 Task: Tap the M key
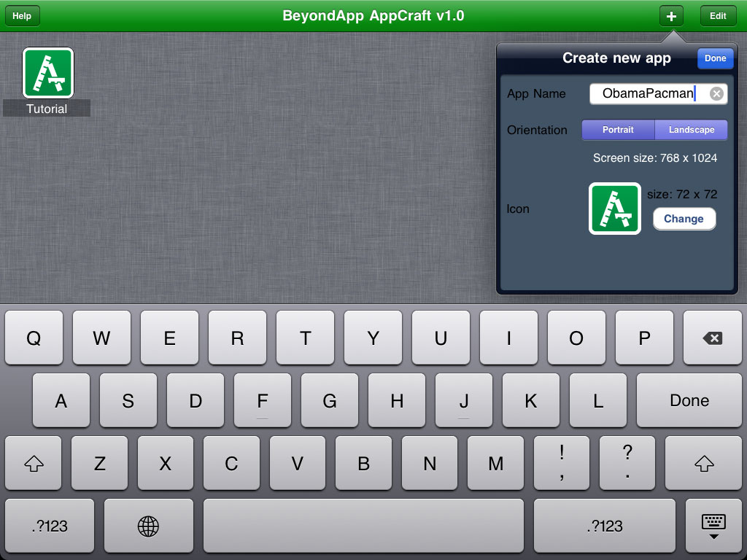point(495,463)
